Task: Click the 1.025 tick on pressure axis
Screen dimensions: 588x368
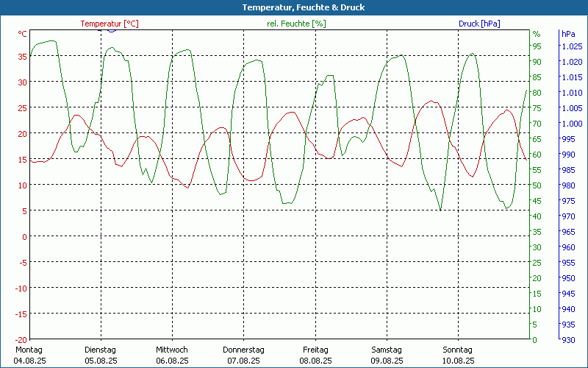Action: [572, 46]
